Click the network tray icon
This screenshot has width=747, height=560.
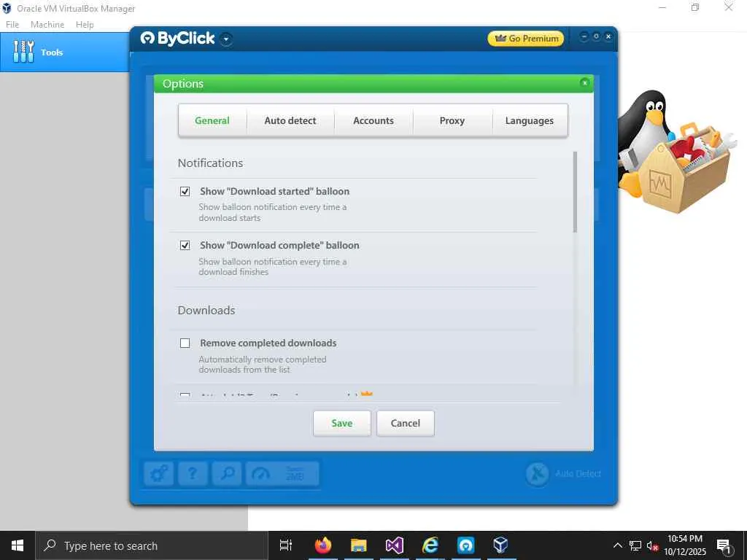point(635,545)
